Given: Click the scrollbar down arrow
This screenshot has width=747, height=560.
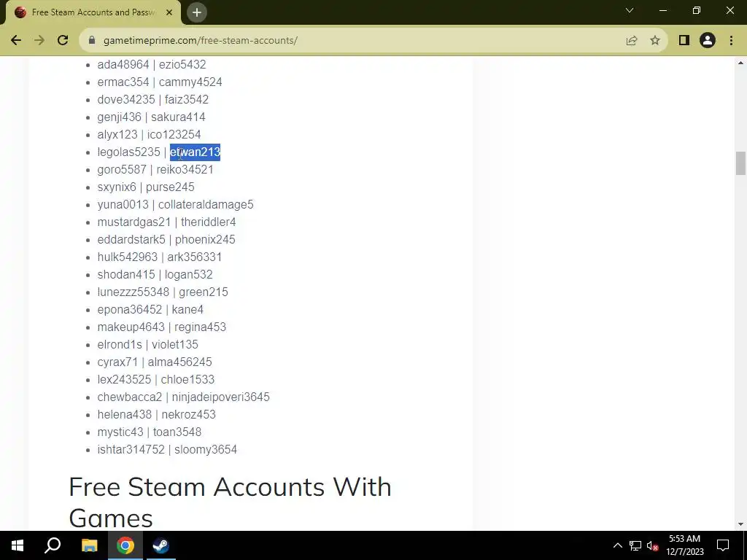Looking at the screenshot, I should pos(740,524).
